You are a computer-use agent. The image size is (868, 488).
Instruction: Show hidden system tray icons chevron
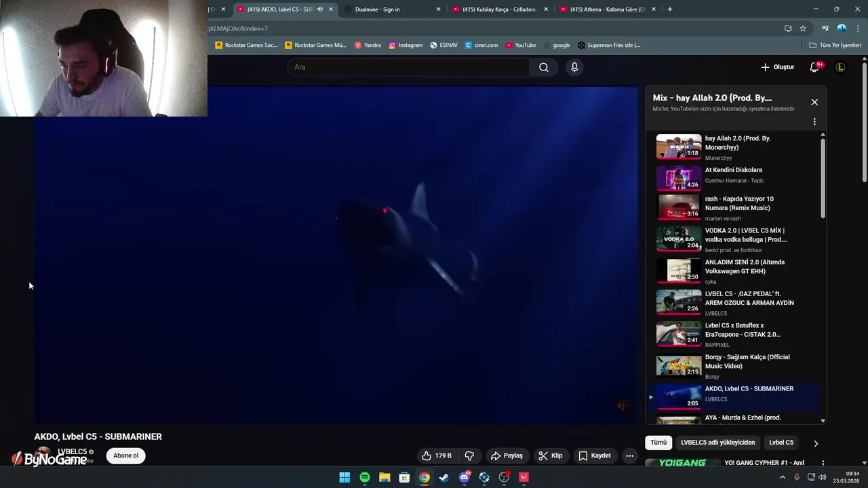point(782,477)
